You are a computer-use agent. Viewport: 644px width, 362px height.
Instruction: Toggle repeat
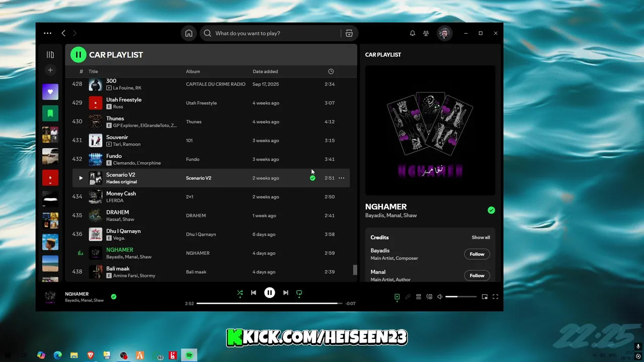299,293
